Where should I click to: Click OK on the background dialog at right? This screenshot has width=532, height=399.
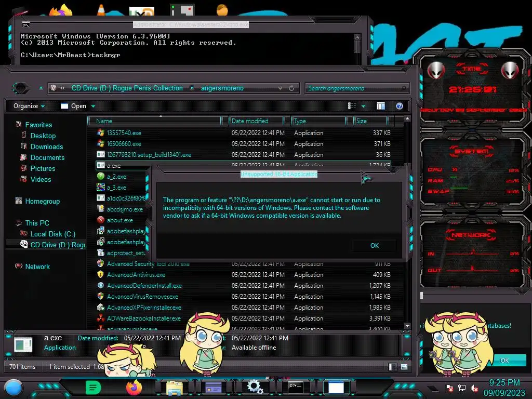(504, 361)
